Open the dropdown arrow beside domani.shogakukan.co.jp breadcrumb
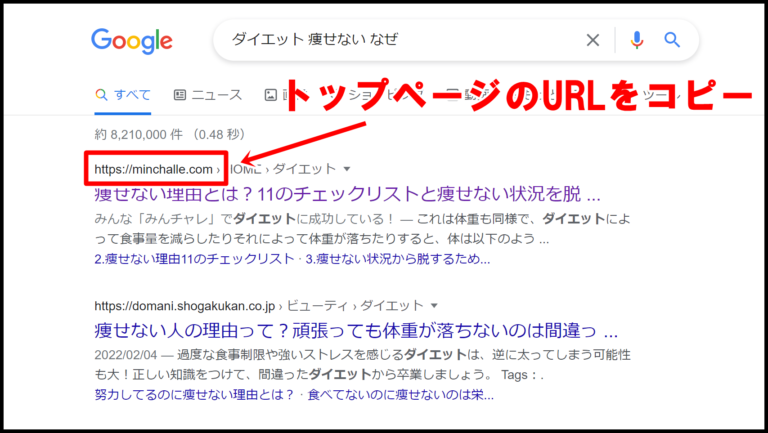The width and height of the screenshot is (768, 433). 434,306
